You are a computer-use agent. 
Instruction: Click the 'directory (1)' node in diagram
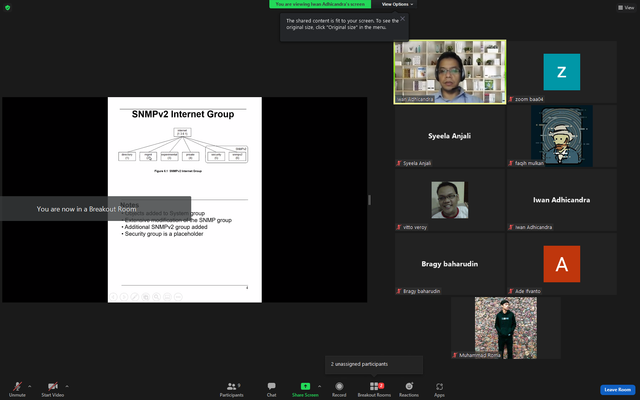127,156
